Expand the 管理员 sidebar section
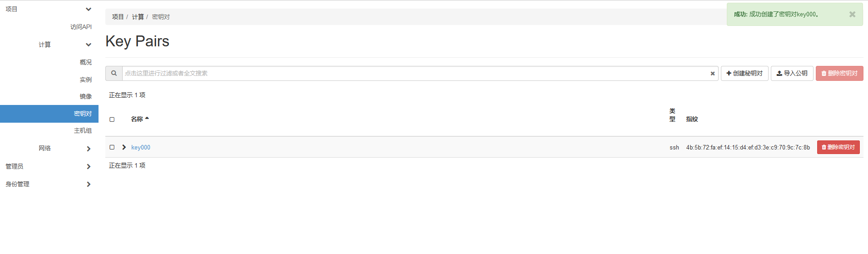The width and height of the screenshot is (868, 254). tap(89, 166)
